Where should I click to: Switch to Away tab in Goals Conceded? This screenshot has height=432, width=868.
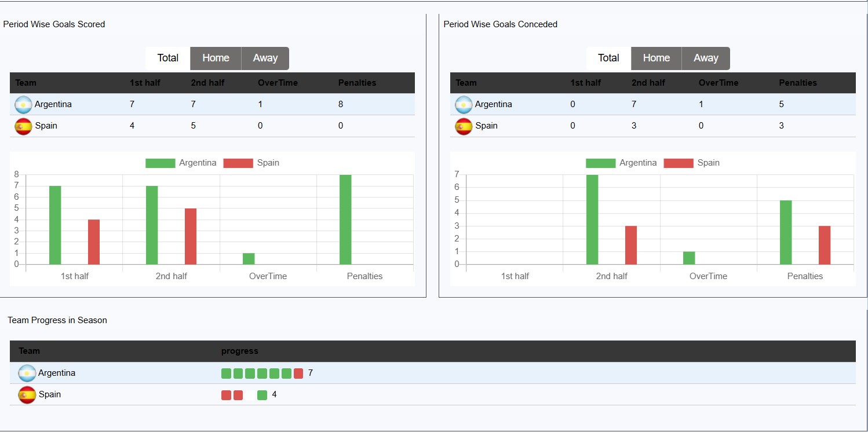click(706, 58)
